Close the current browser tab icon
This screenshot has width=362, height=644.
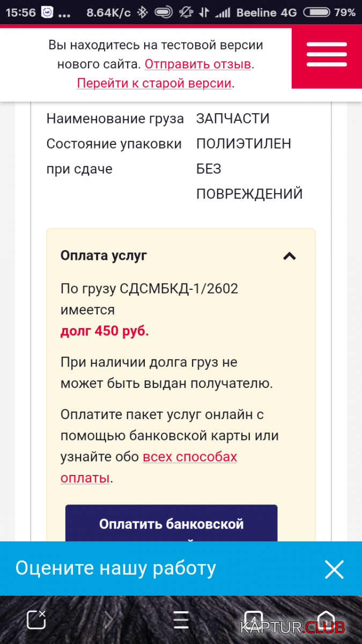(36, 620)
